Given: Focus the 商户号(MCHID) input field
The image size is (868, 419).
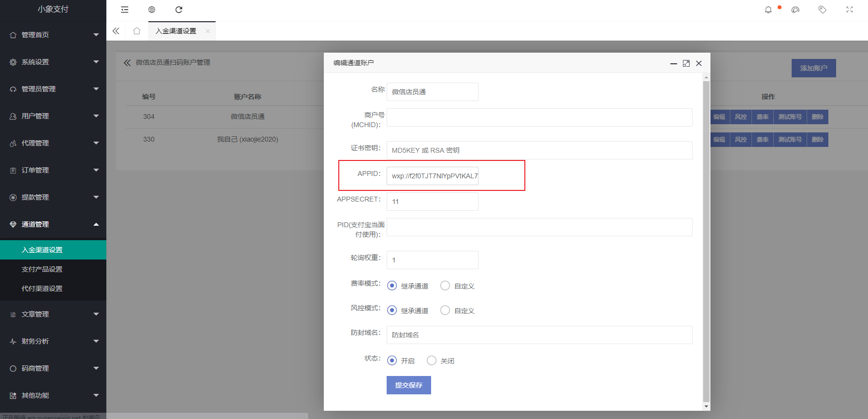Looking at the screenshot, I should 539,117.
